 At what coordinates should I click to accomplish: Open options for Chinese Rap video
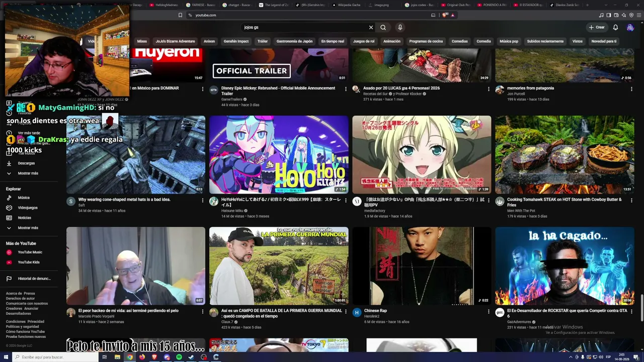click(489, 312)
